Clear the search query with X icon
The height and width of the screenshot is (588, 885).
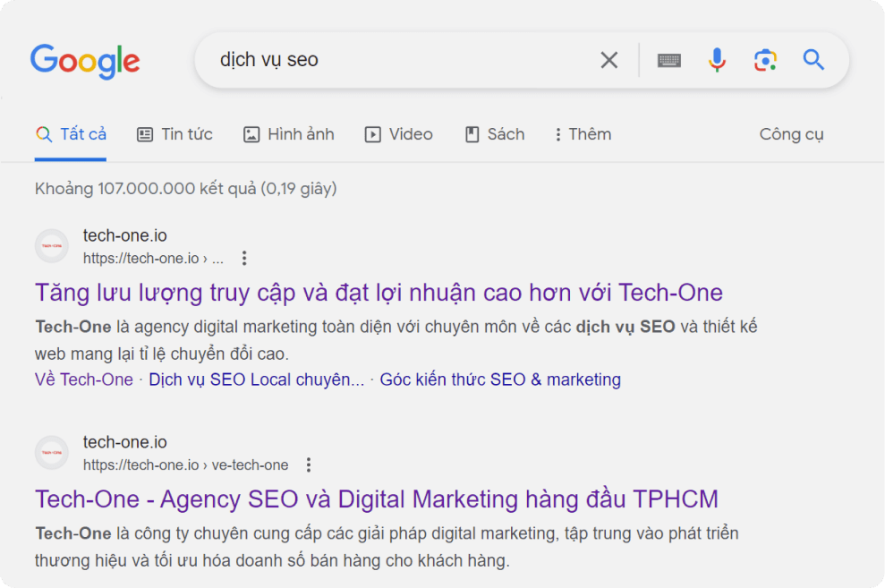[x=609, y=60]
